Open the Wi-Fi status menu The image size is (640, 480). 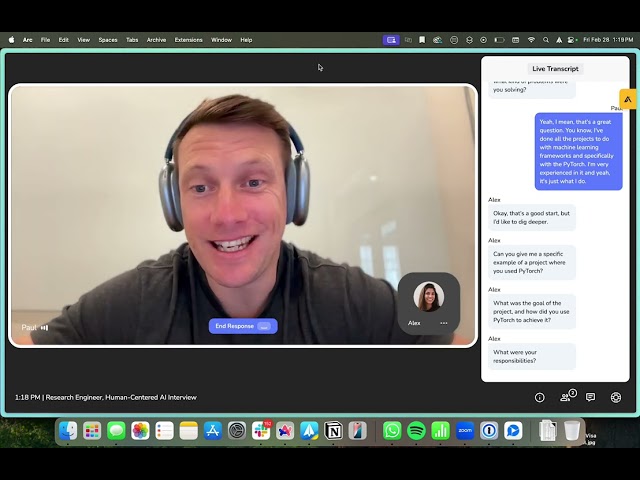click(531, 40)
